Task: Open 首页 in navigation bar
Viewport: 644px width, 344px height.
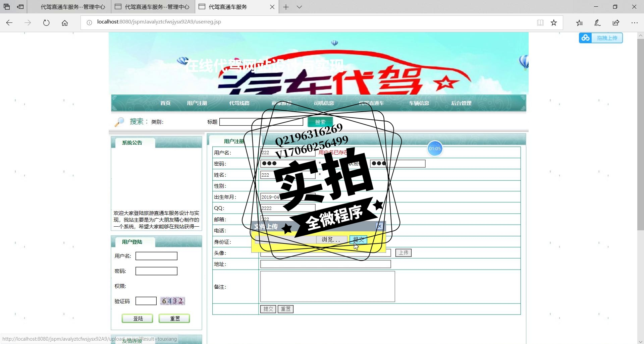Action: tap(165, 103)
